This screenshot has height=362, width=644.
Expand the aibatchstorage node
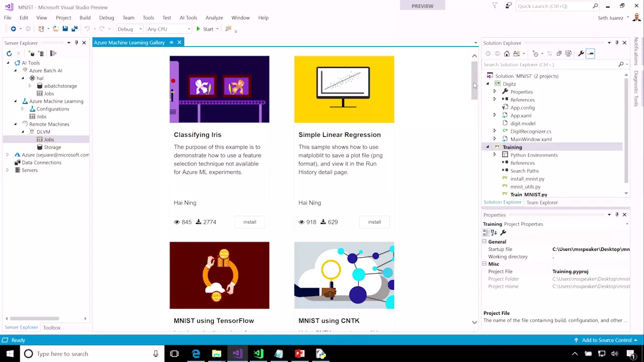30,86
